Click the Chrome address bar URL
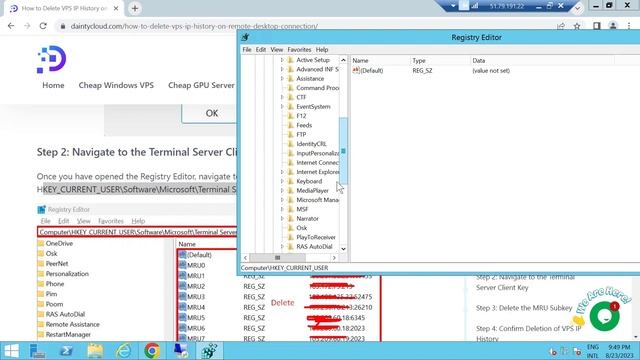This screenshot has height=360, width=640. point(194,26)
